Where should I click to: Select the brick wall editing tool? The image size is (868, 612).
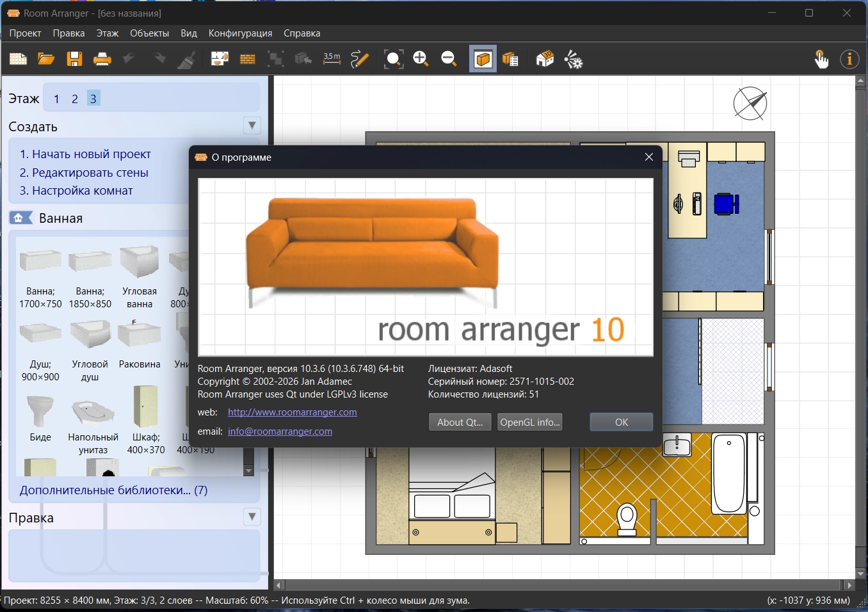point(247,60)
